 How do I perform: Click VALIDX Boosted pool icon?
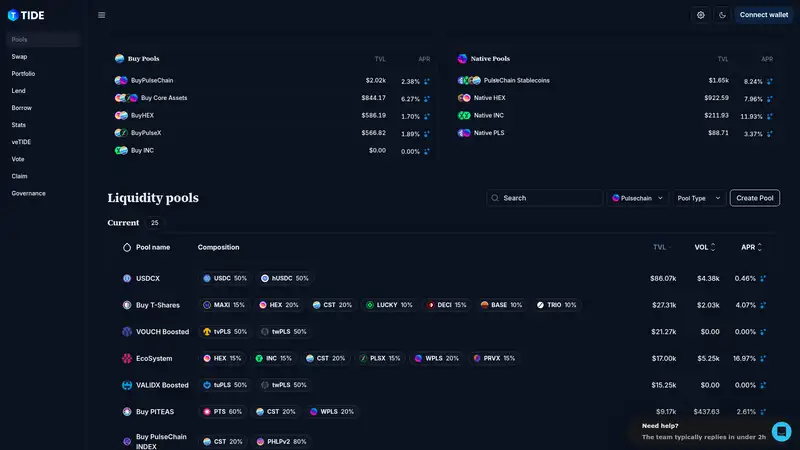pyautogui.click(x=127, y=385)
